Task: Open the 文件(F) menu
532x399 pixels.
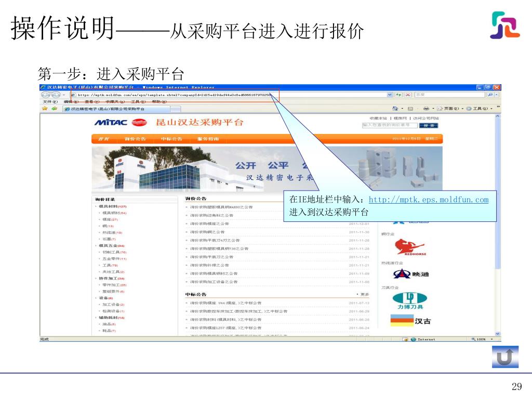Action: tap(50, 101)
